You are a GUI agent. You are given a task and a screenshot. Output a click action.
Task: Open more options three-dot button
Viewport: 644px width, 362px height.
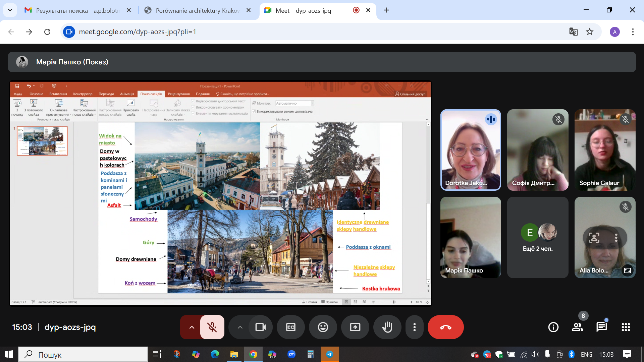pos(415,327)
